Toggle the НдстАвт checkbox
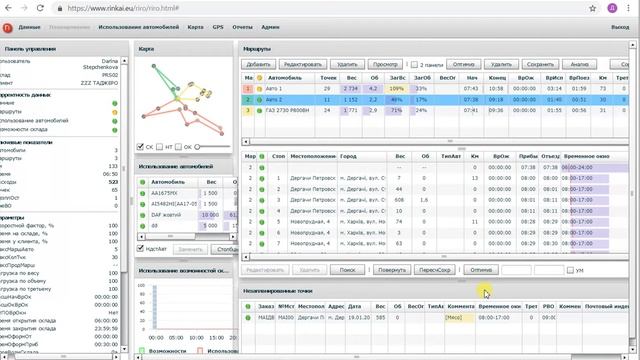 coord(140,248)
